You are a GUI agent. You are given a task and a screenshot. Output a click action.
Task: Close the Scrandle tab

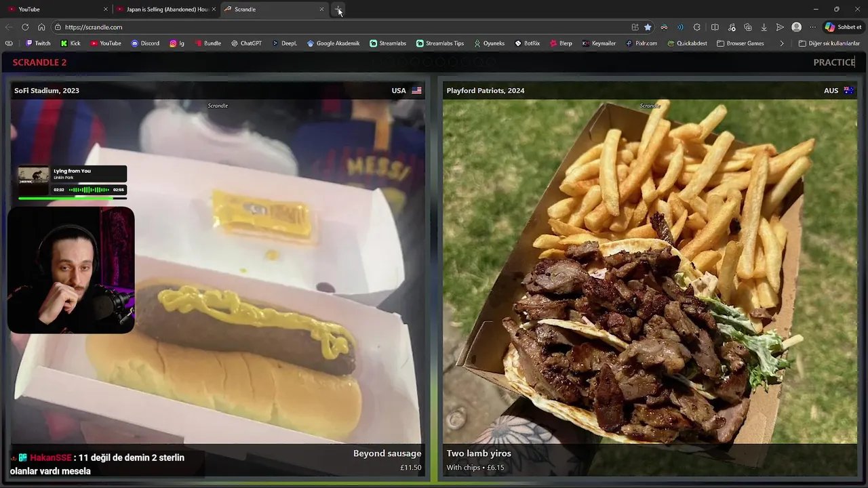pyautogui.click(x=321, y=9)
